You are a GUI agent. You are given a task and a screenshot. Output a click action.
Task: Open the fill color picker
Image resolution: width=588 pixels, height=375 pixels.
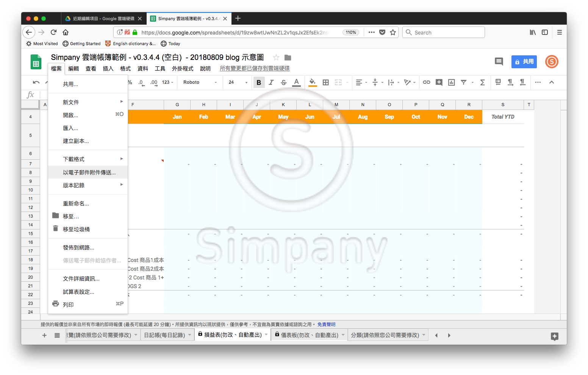[x=312, y=82]
